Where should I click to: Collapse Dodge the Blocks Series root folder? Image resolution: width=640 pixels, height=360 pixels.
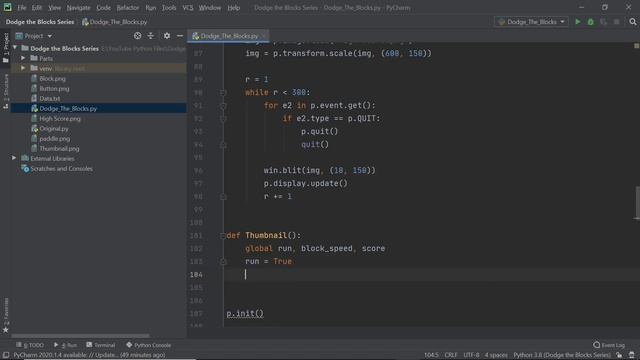[15, 48]
